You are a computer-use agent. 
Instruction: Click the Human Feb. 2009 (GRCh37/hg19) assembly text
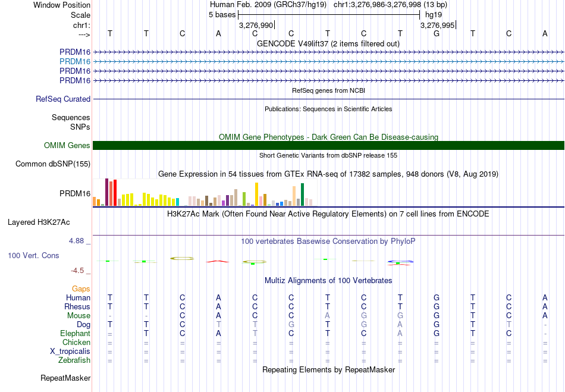268,5
